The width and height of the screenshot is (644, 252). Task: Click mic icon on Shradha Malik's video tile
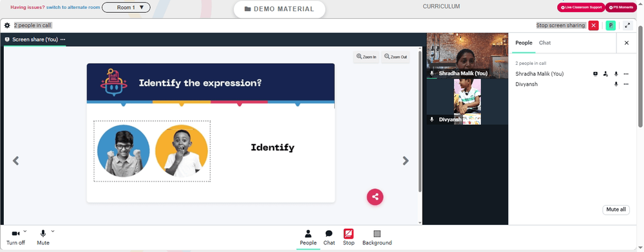431,73
